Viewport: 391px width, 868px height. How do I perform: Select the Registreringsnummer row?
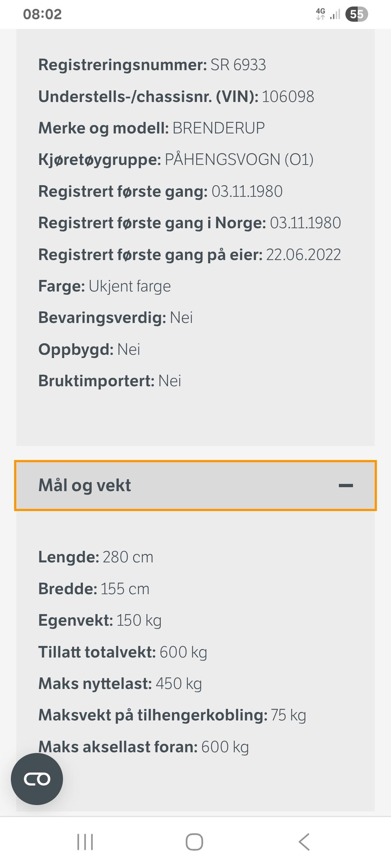pyautogui.click(x=152, y=65)
